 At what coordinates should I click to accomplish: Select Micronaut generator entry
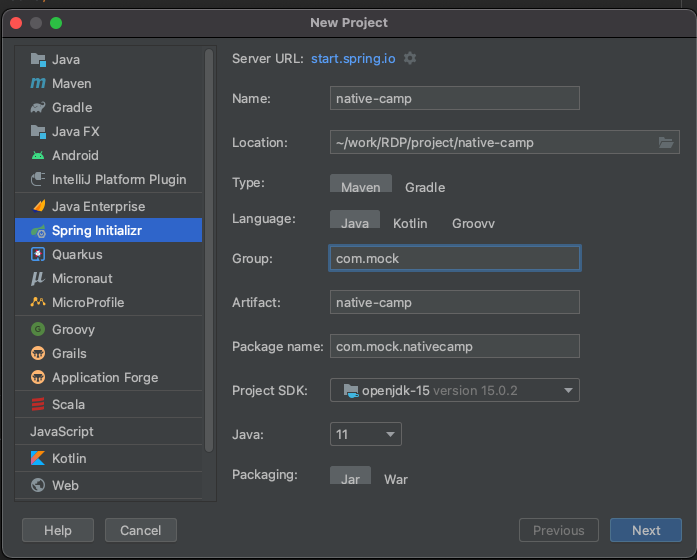(x=108, y=278)
